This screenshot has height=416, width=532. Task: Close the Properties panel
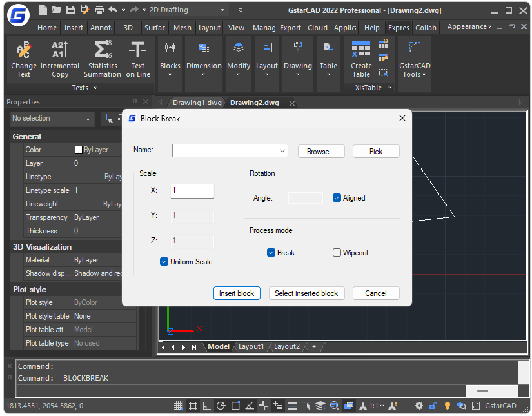[x=146, y=102]
